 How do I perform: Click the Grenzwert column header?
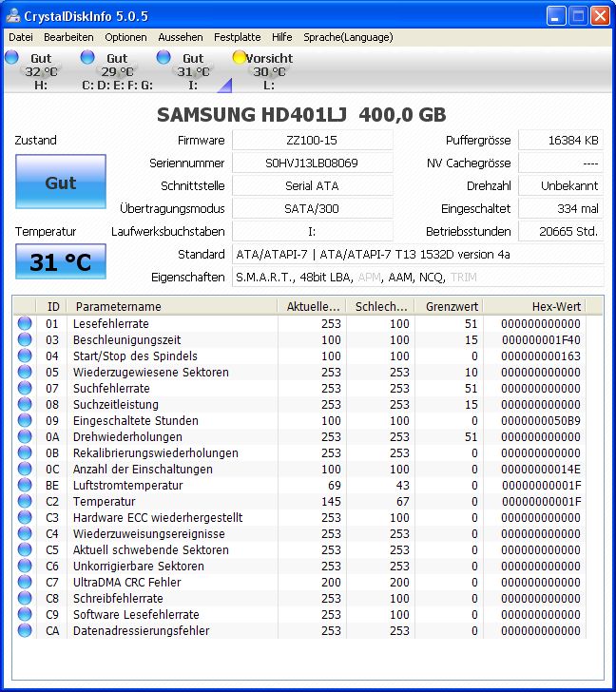click(x=449, y=306)
